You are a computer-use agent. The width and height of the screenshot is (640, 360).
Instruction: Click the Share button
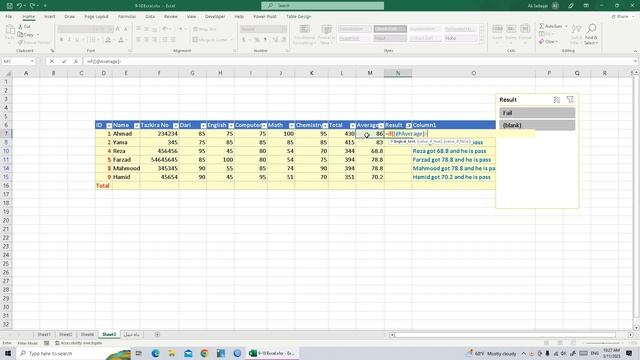tap(622, 16)
